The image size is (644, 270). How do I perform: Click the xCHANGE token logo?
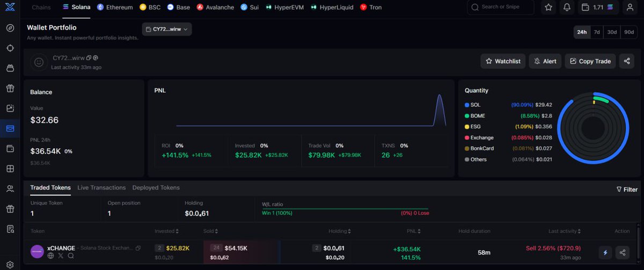click(37, 252)
